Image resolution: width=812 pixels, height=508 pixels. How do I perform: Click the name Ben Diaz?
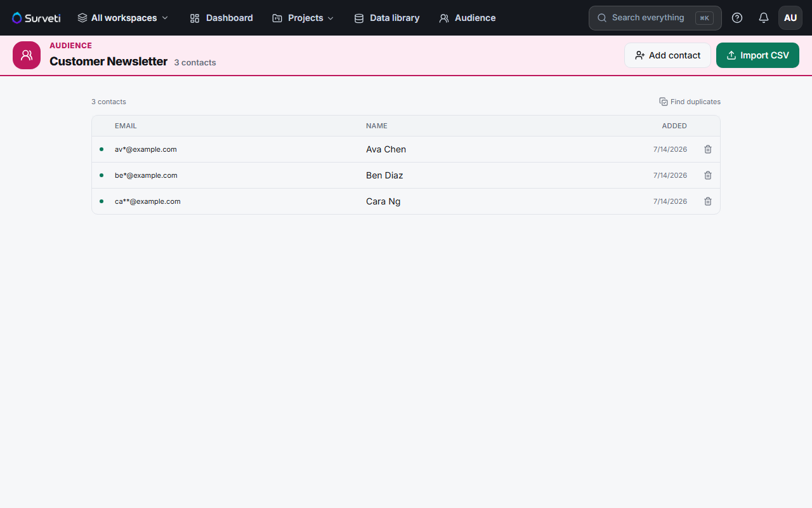pyautogui.click(x=384, y=175)
